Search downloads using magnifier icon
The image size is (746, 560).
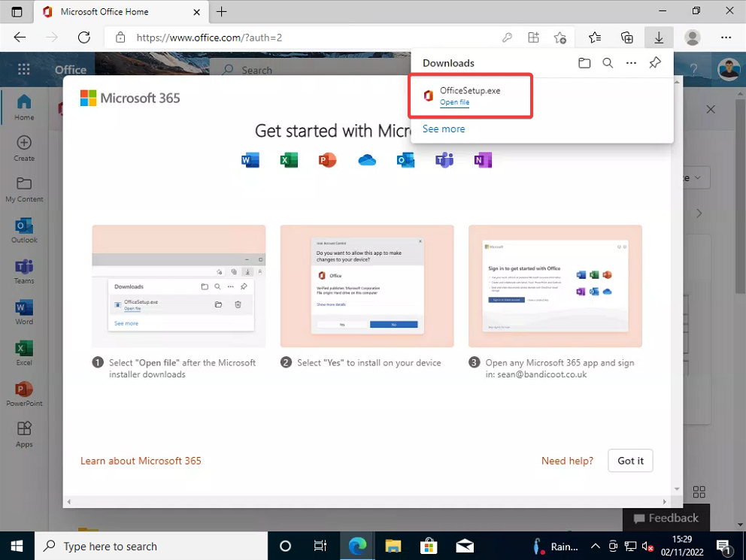click(x=608, y=64)
